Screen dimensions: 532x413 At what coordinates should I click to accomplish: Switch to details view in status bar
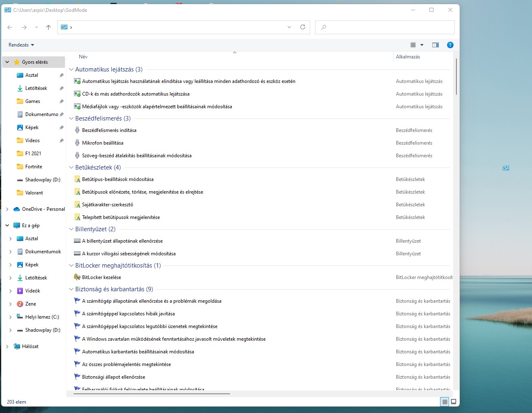click(x=445, y=402)
